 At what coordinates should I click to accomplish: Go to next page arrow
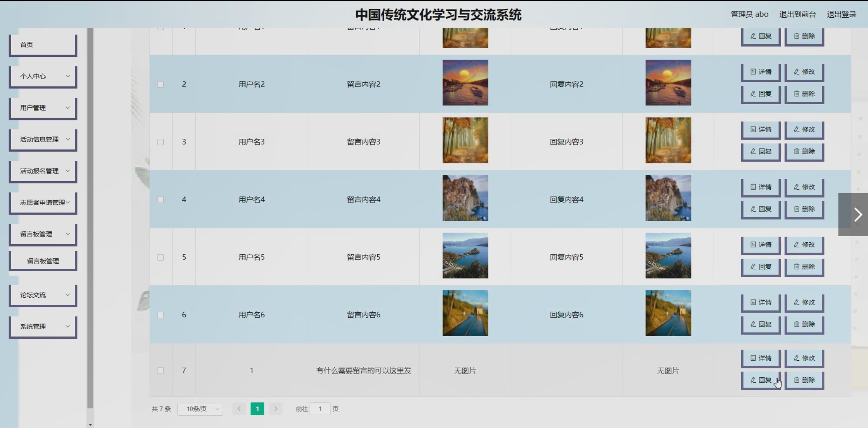pos(276,409)
